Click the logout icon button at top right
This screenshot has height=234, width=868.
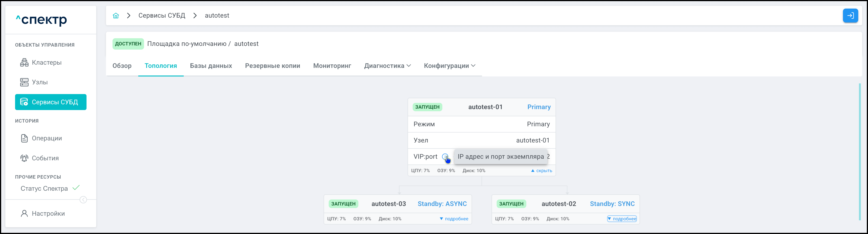point(850,16)
